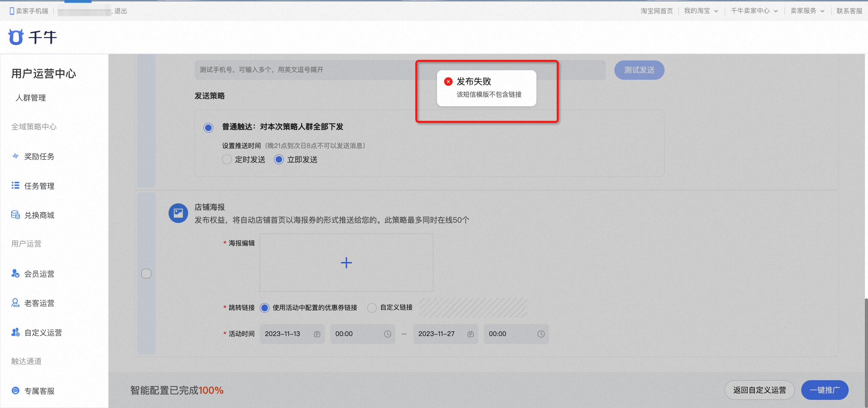Click clock icon of the end time field

coord(541,334)
